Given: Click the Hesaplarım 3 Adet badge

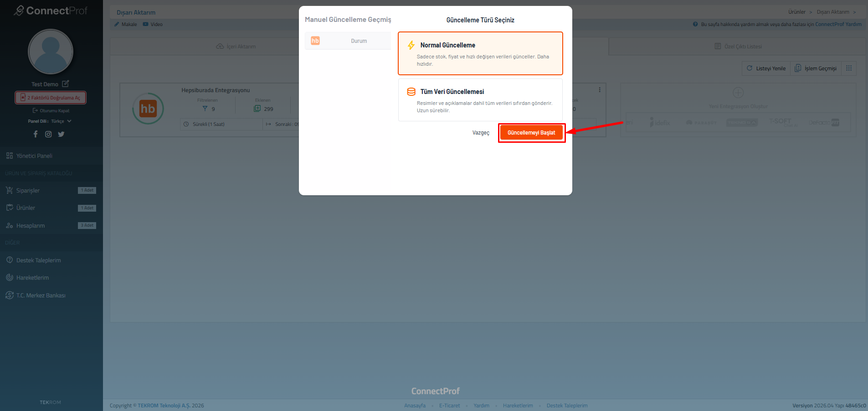Looking at the screenshot, I should tap(87, 225).
